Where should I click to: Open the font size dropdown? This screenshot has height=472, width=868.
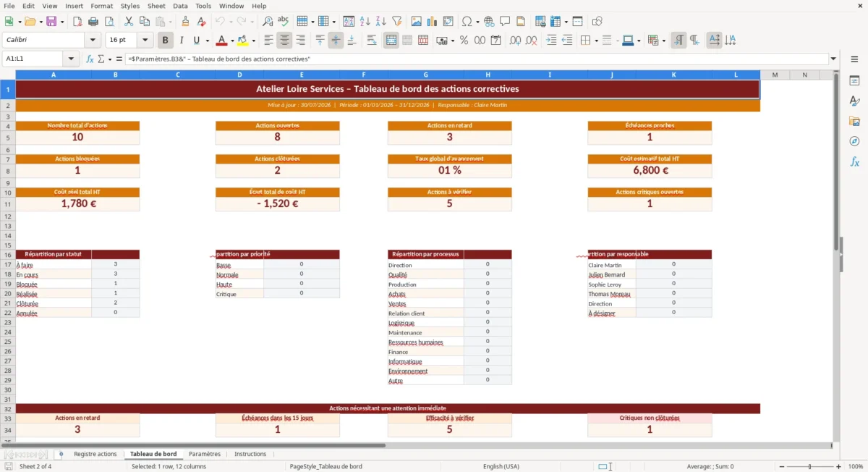pyautogui.click(x=145, y=41)
